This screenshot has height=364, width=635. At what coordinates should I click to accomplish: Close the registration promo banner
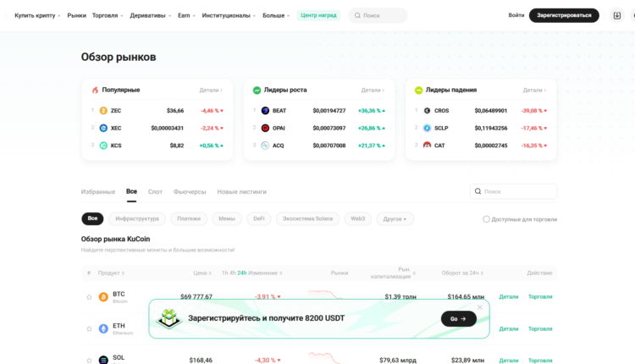(479, 307)
